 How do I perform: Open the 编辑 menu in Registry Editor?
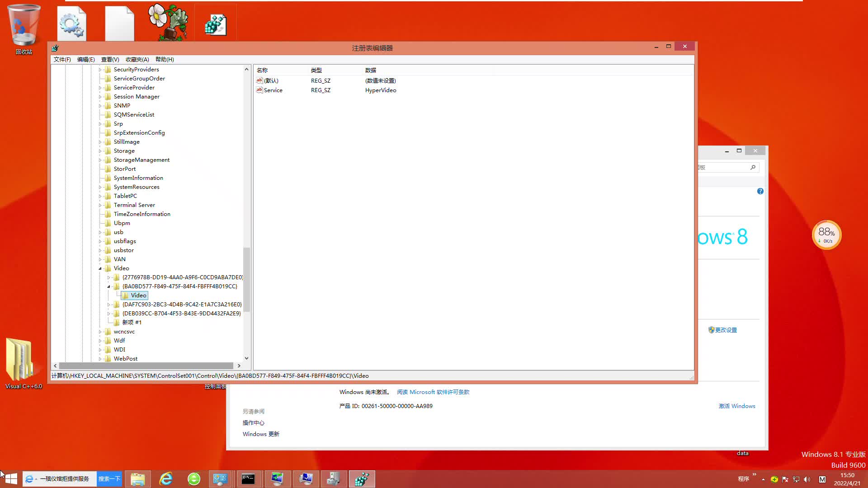click(86, 59)
